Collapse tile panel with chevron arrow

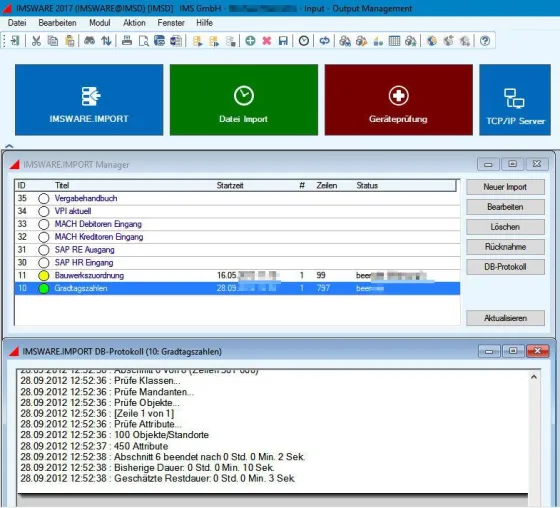[x=9, y=146]
